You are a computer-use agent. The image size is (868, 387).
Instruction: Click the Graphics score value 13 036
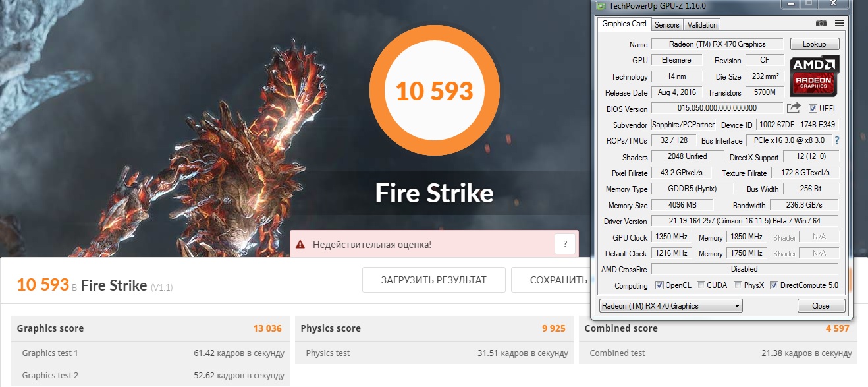coord(267,328)
